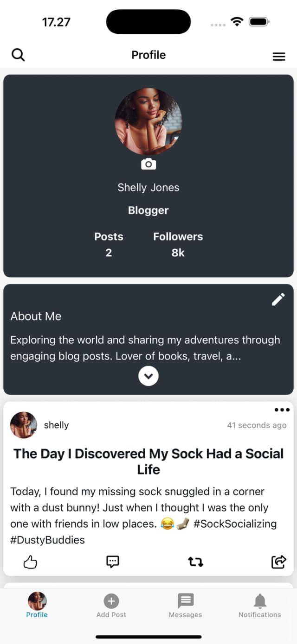Expand About Me with the chevron
This screenshot has height=644, width=297.
pos(148,376)
